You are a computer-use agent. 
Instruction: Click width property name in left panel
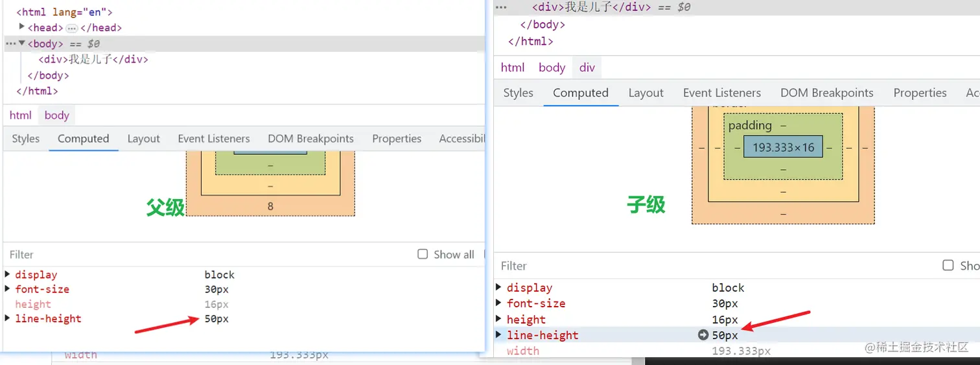pyautogui.click(x=81, y=355)
